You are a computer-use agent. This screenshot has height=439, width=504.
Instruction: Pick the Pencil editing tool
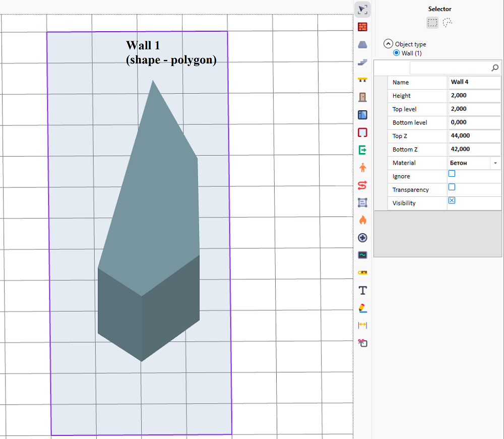362,308
